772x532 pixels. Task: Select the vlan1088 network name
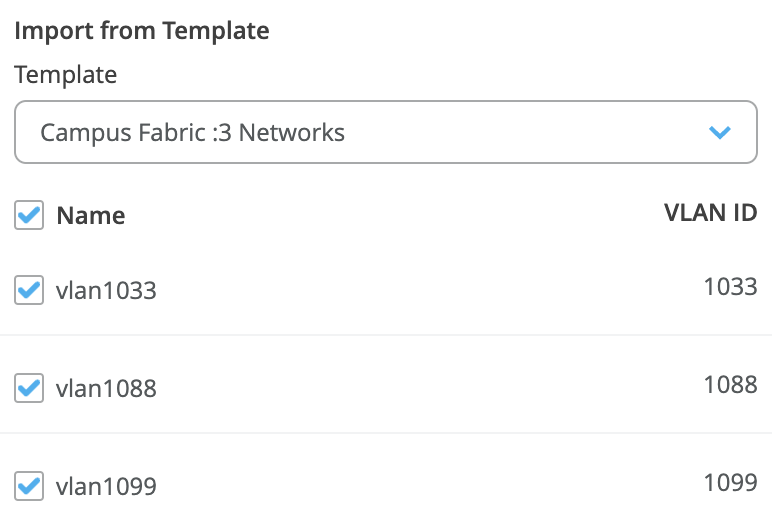point(106,389)
